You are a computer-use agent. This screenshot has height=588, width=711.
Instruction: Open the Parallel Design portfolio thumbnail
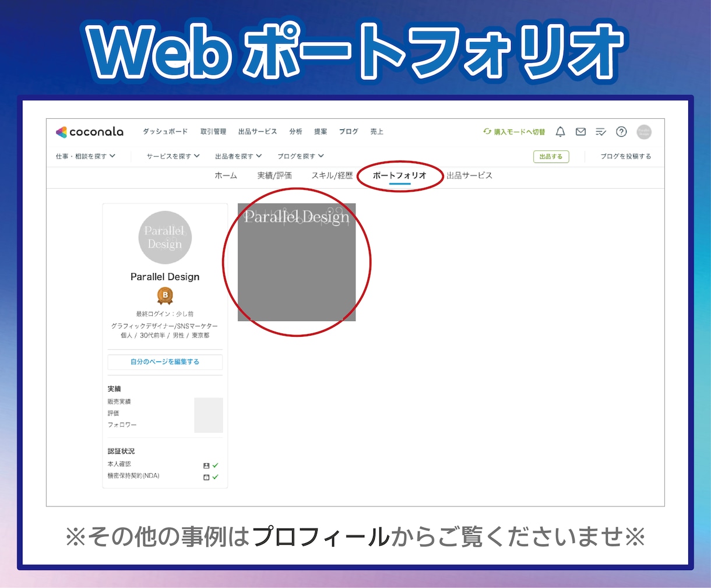click(297, 262)
